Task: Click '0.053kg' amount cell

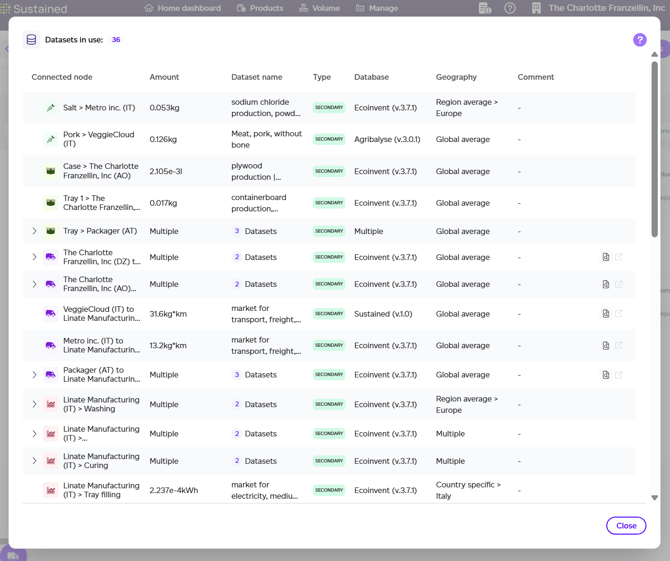Action: (x=165, y=108)
